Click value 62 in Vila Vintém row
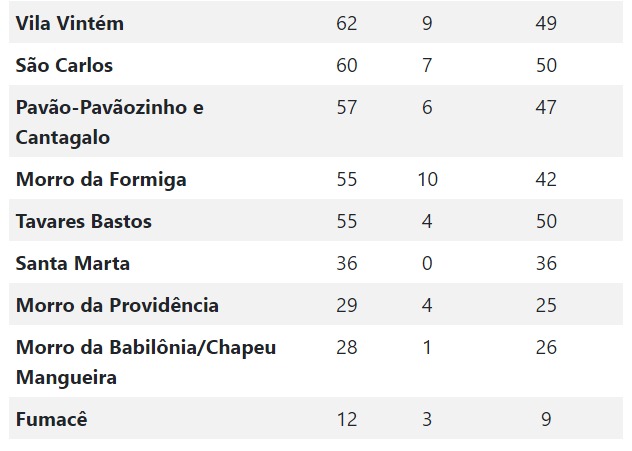The height and width of the screenshot is (451, 632). point(347,23)
